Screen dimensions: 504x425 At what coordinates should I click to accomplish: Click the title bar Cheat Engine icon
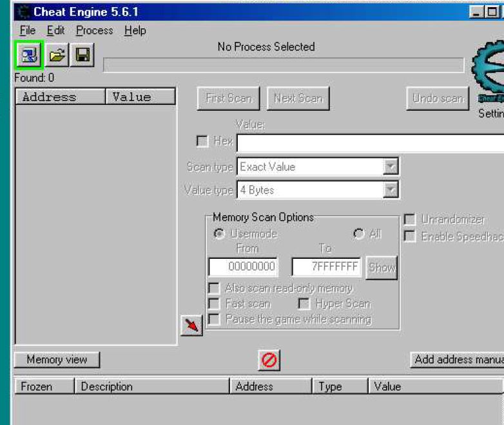click(23, 12)
